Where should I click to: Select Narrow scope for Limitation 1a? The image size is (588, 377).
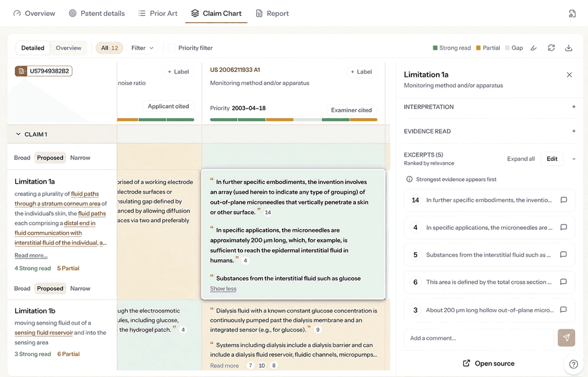coord(80,158)
